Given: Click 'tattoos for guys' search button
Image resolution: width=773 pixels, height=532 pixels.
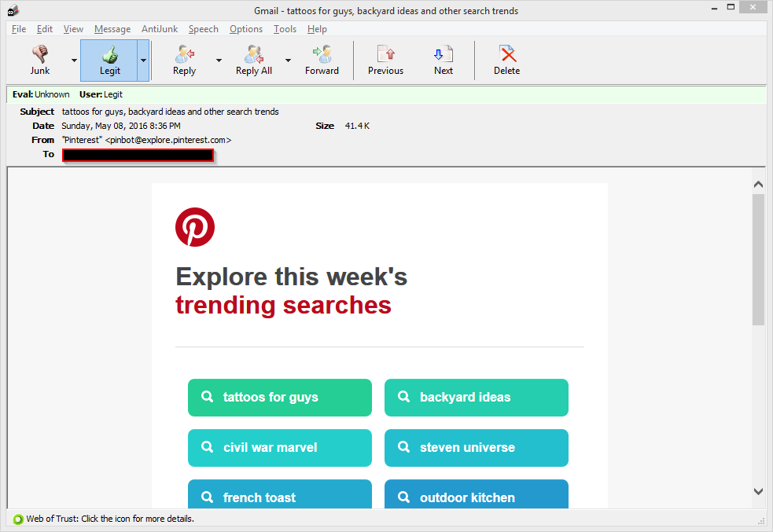Looking at the screenshot, I should [279, 398].
